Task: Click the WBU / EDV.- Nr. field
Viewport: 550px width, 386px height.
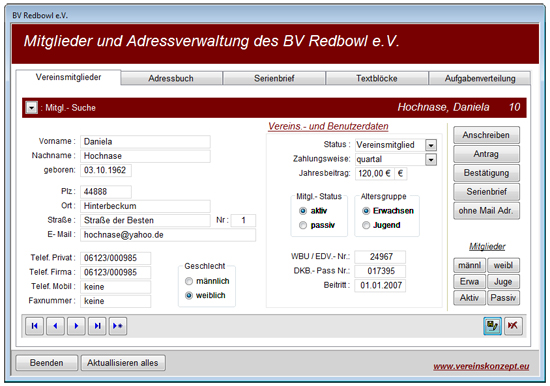Action: coord(380,257)
